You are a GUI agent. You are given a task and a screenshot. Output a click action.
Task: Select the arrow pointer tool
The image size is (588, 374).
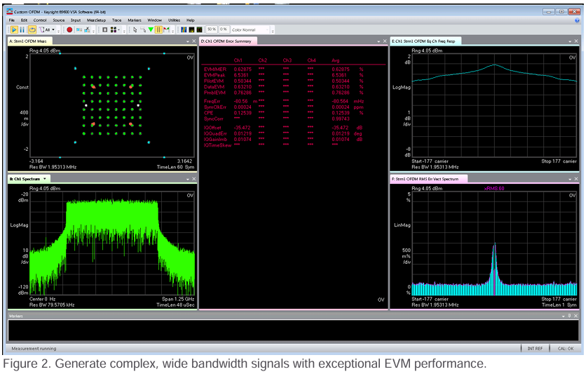pyautogui.click(x=135, y=29)
